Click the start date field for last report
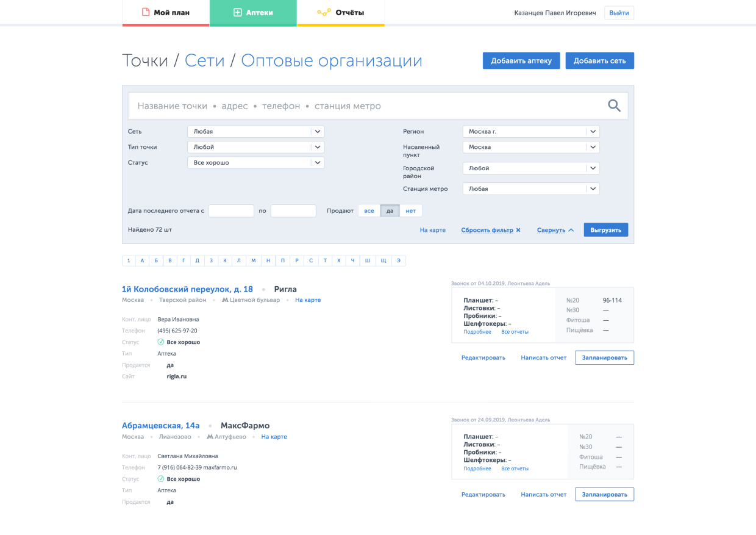Image resolution: width=756 pixels, height=535 pixels. click(231, 210)
